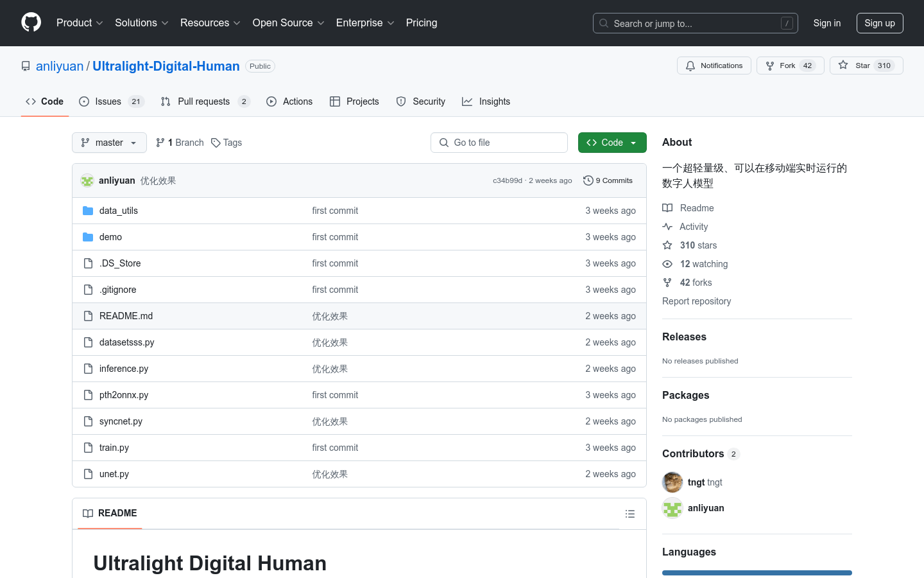Click commit hash c34b99d
The height and width of the screenshot is (578, 924).
click(x=508, y=180)
